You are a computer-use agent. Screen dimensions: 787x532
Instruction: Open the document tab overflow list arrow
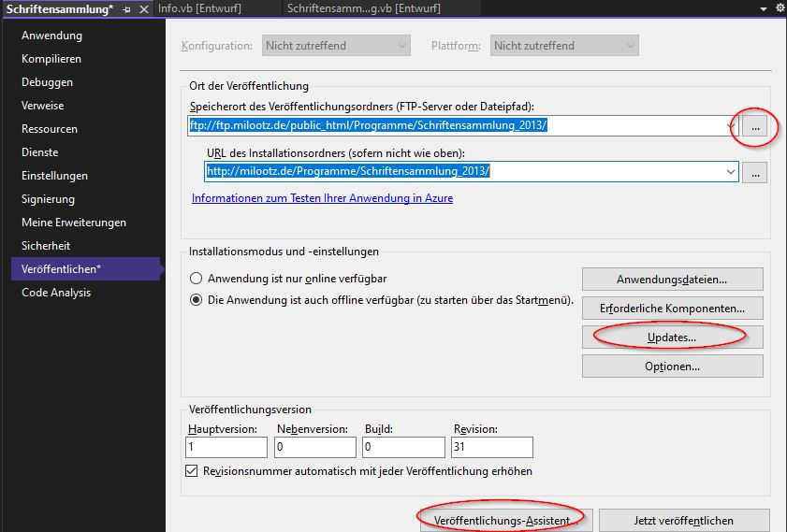pos(765,7)
